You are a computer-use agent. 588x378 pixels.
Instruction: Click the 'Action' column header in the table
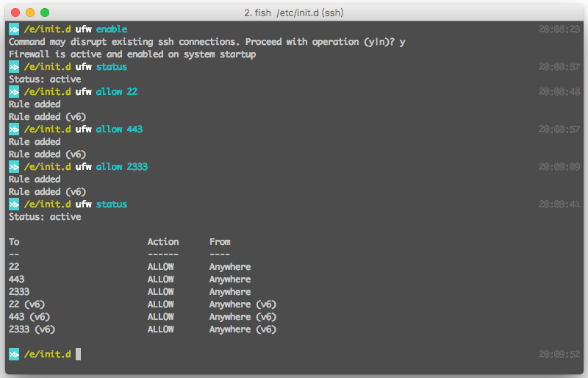tap(163, 242)
